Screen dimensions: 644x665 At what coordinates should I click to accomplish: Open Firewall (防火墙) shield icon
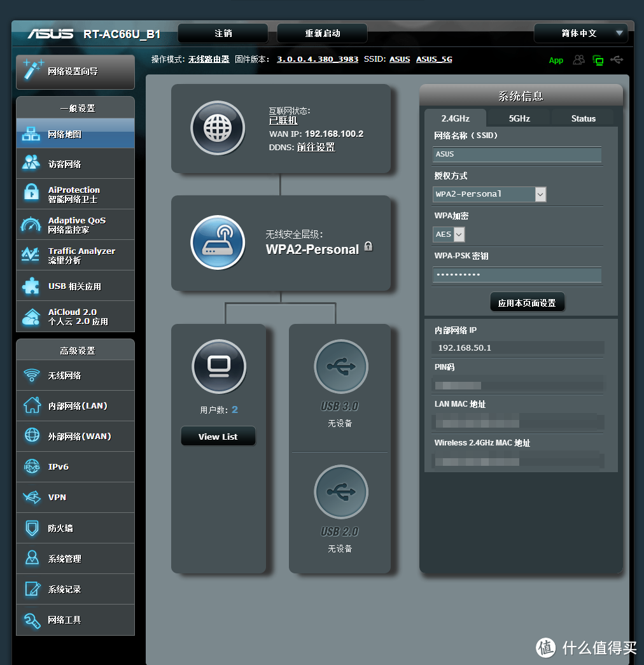[32, 528]
